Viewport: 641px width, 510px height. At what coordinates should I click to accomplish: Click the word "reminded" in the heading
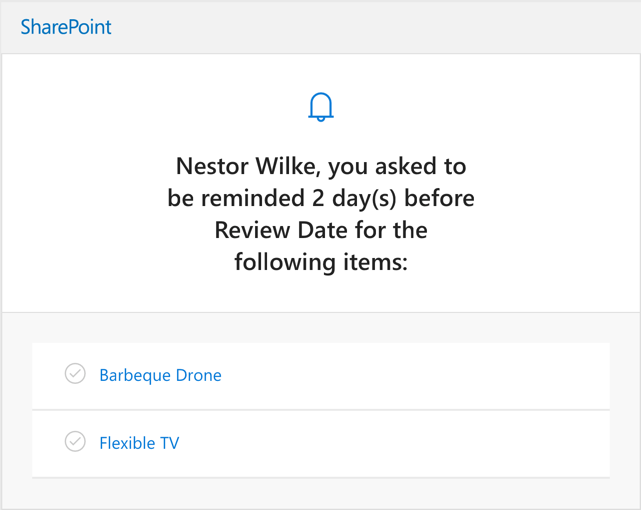click(249, 198)
